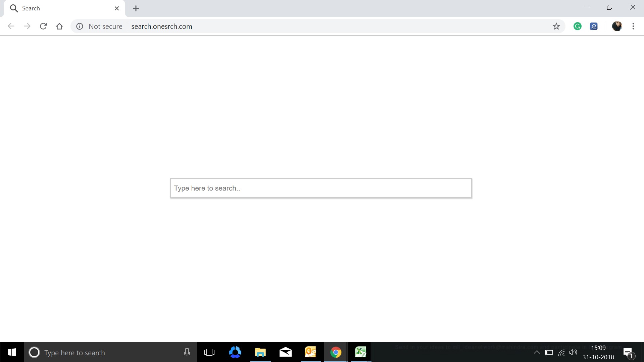Bookmark this page using the star
The image size is (644, 362).
(x=556, y=26)
